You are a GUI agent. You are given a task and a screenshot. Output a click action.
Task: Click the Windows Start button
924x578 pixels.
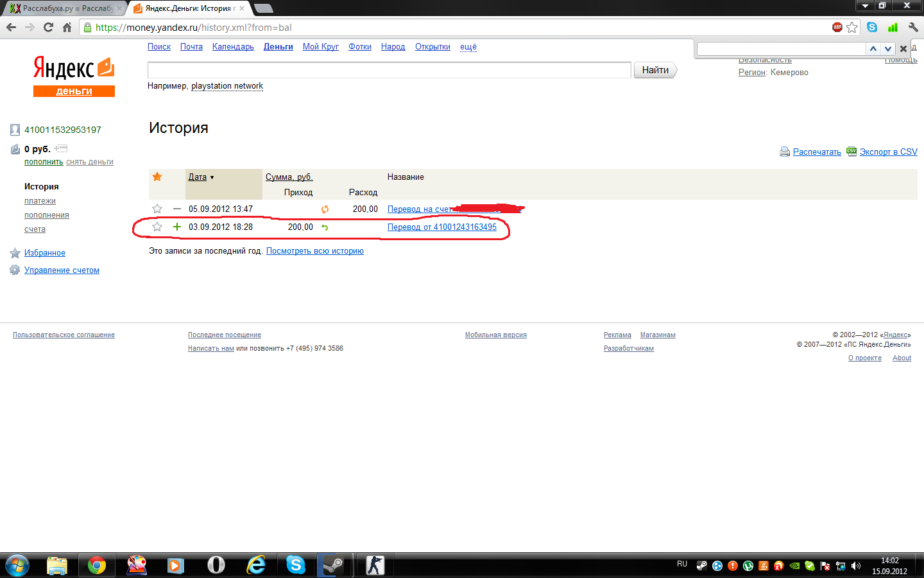click(17, 565)
